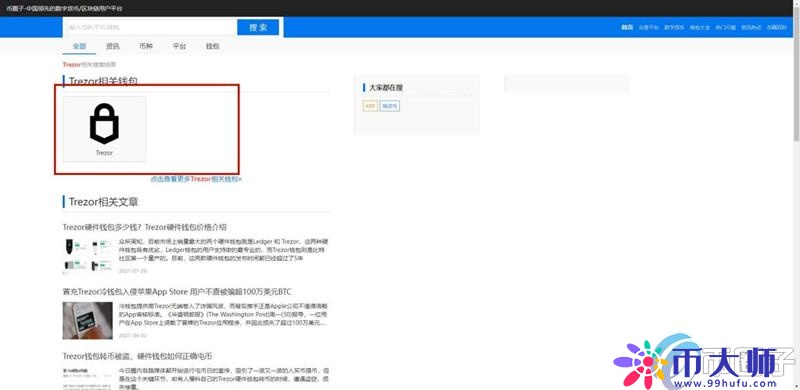
Task: Click the Trezor相关钱包 section heading
Action: [103, 81]
